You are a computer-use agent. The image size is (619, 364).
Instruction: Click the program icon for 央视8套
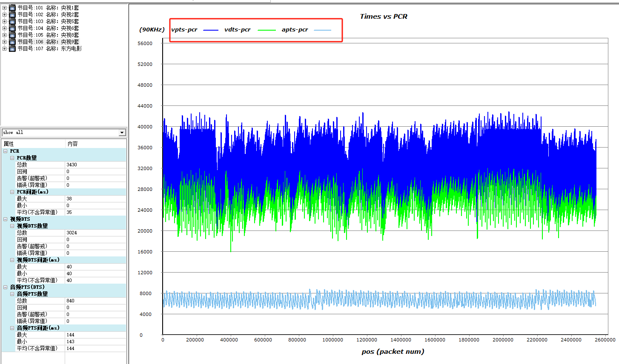tap(12, 35)
